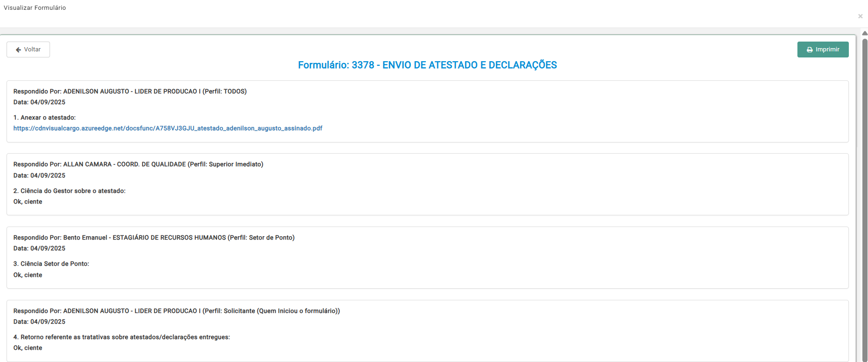Close the Visualizar Formulário dialog with the X
The image size is (868, 362).
tap(860, 16)
